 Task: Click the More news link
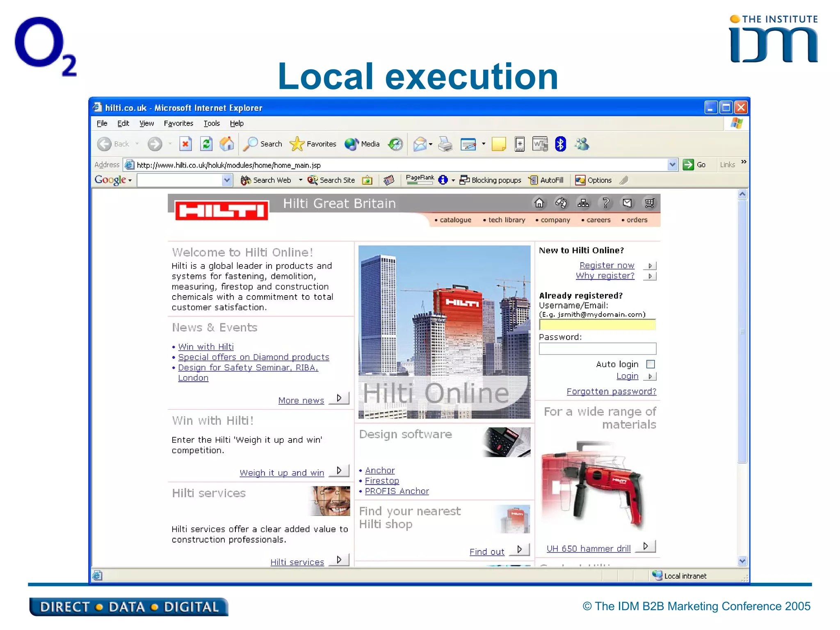(301, 400)
